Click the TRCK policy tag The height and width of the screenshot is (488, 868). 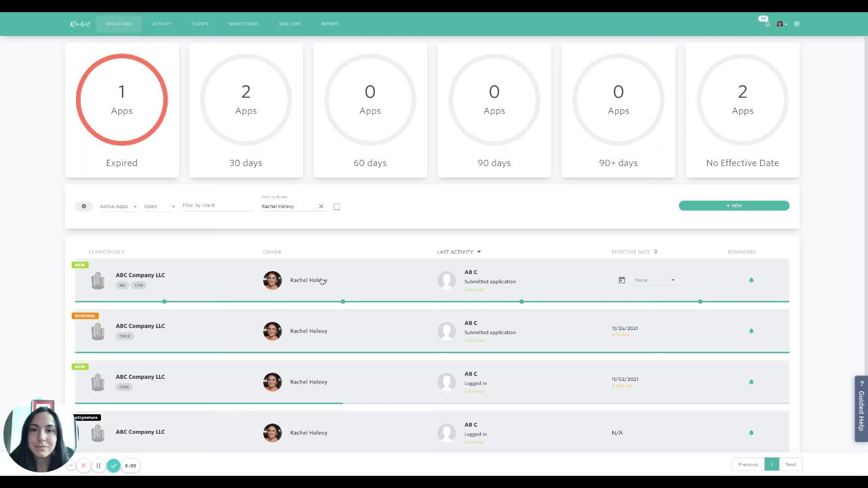tap(125, 336)
